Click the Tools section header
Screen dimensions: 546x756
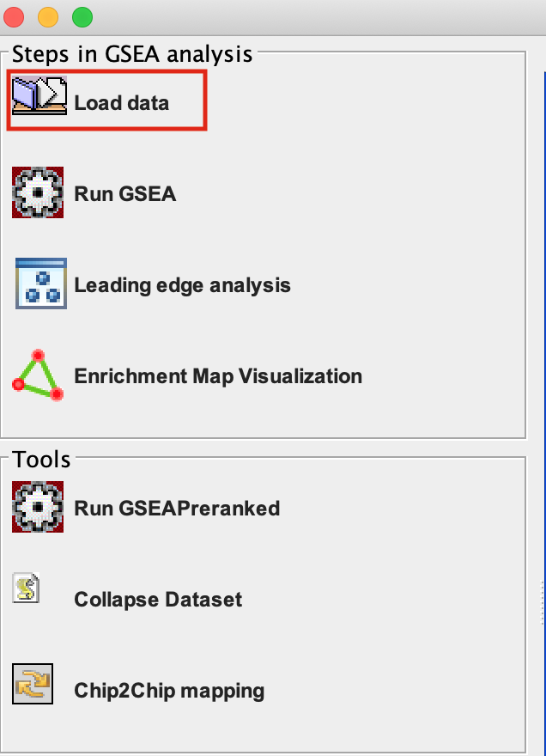coord(44,460)
